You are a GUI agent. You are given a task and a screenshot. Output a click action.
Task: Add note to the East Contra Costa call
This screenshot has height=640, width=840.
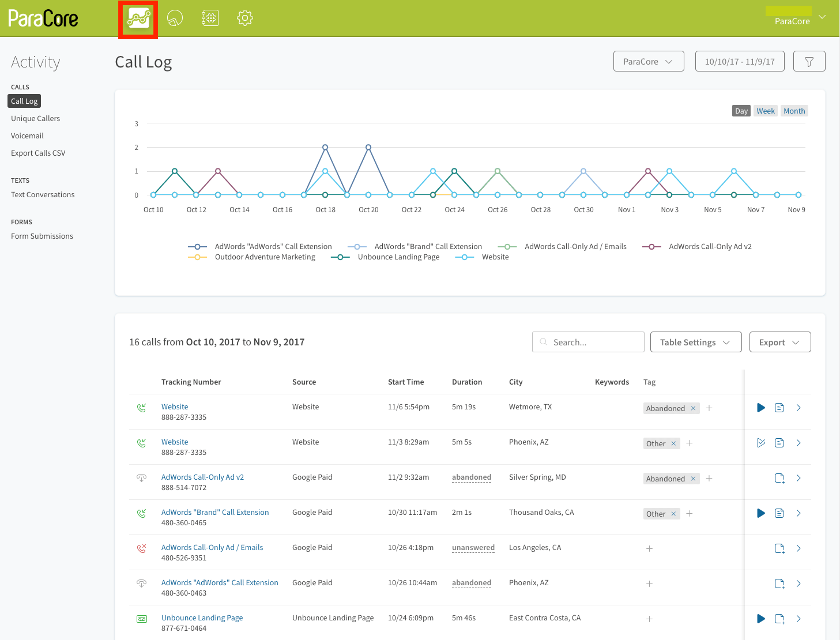point(779,619)
